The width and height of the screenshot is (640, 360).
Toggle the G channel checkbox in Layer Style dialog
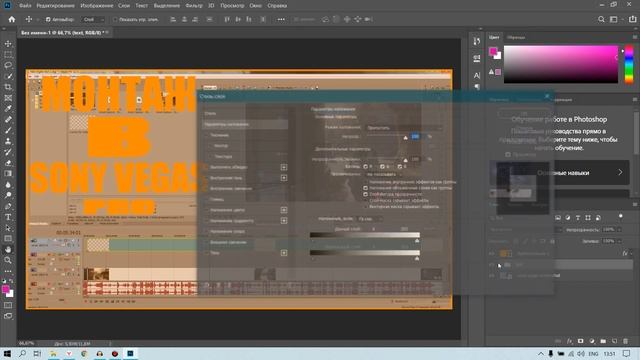coord(382,167)
